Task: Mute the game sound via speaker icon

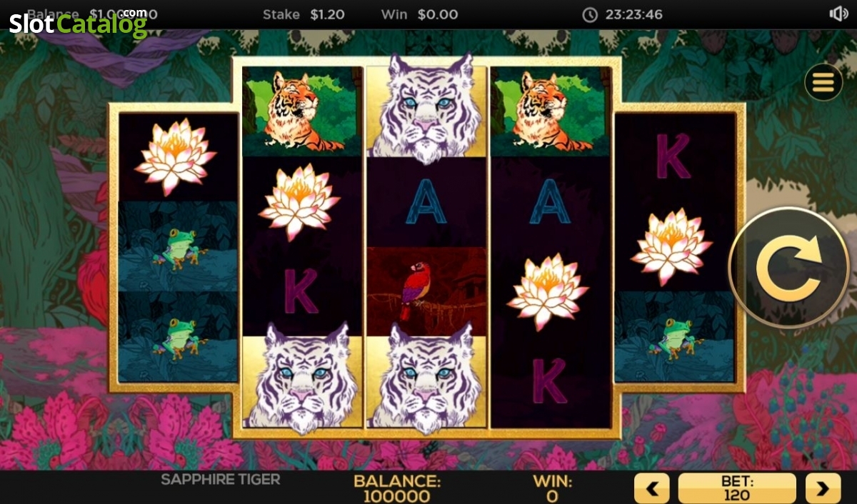Action: (x=838, y=14)
